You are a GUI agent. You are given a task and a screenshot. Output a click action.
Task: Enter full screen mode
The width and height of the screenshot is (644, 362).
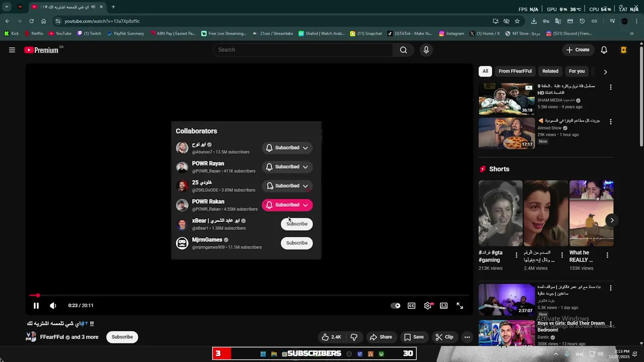tap(460, 306)
